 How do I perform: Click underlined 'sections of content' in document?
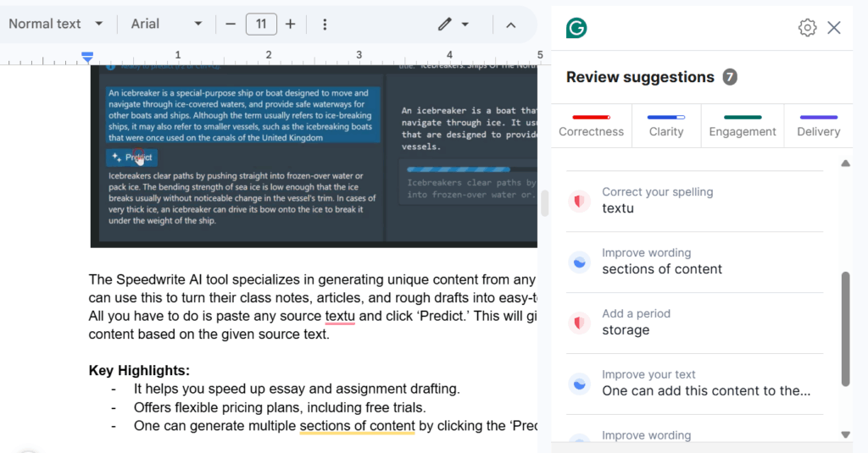tap(357, 426)
